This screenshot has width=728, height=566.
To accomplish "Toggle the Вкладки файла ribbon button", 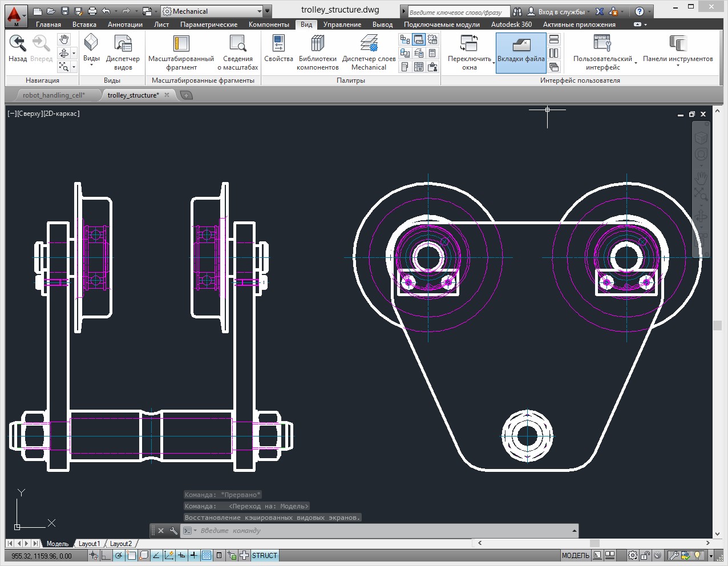I will pyautogui.click(x=520, y=52).
